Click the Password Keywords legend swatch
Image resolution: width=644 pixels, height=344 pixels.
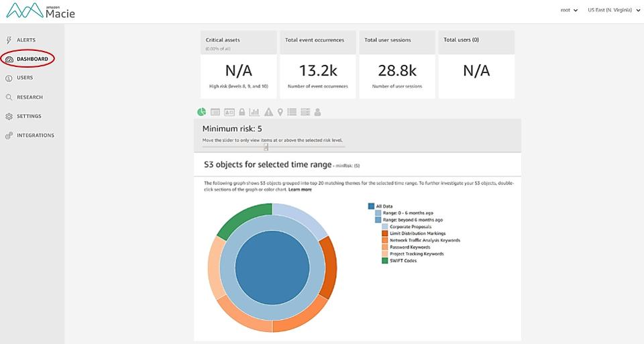click(385, 247)
